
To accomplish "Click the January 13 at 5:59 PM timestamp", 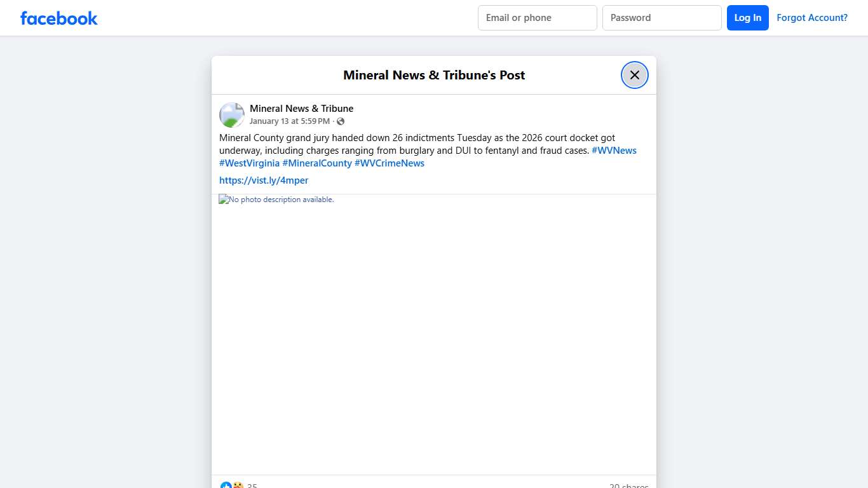I will click(x=289, y=121).
